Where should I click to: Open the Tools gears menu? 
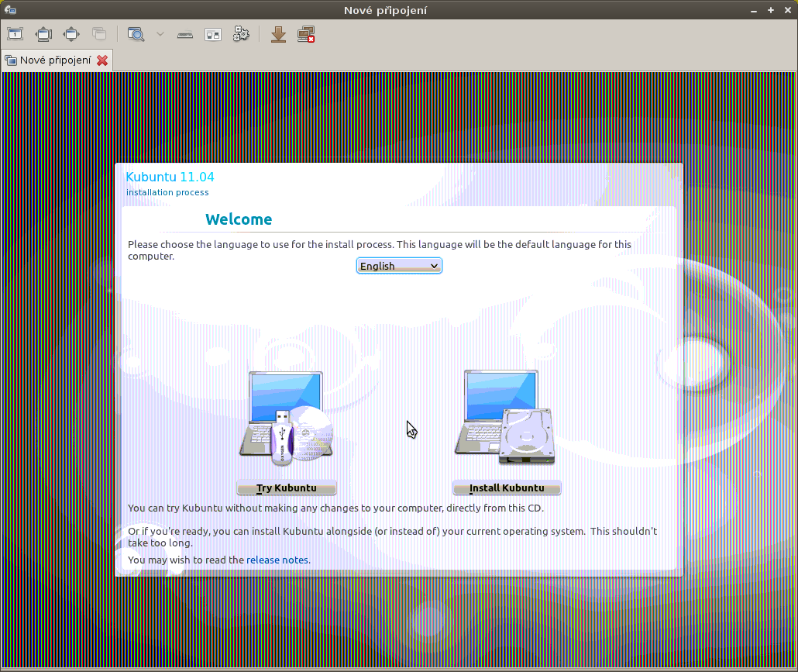(241, 34)
